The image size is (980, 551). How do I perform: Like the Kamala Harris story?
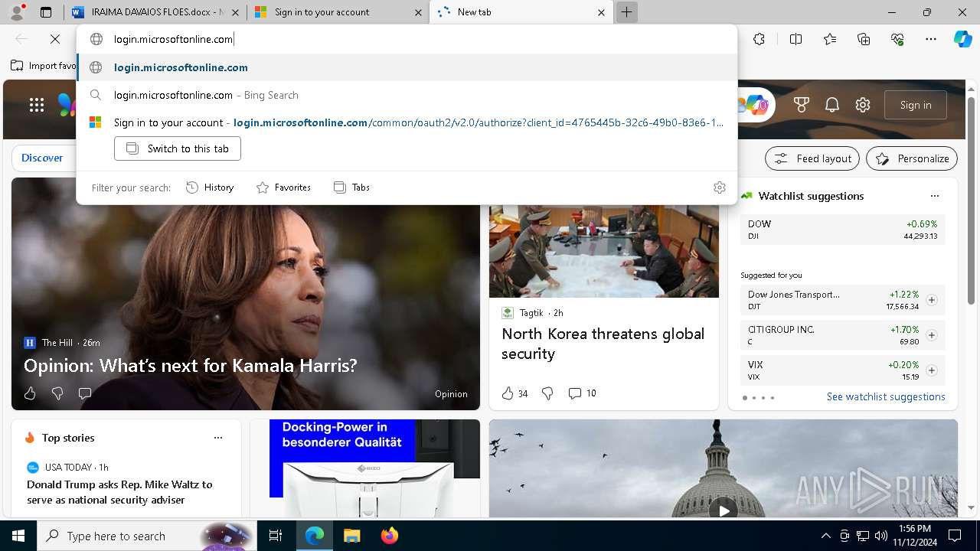[30, 393]
